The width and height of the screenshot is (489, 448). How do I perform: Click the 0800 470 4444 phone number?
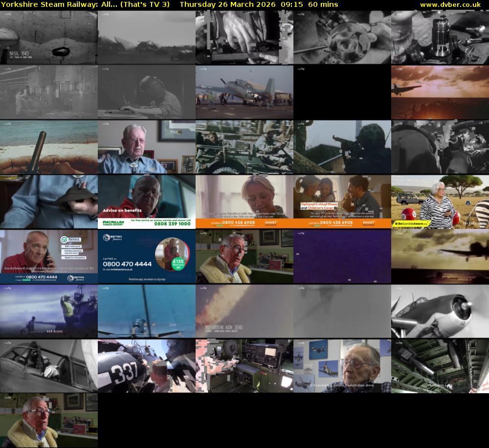pos(127,264)
